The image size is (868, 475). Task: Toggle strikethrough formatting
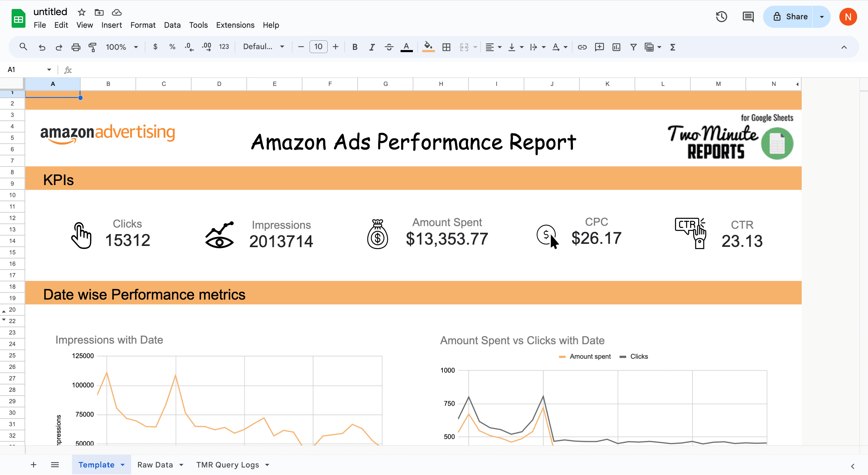(389, 47)
